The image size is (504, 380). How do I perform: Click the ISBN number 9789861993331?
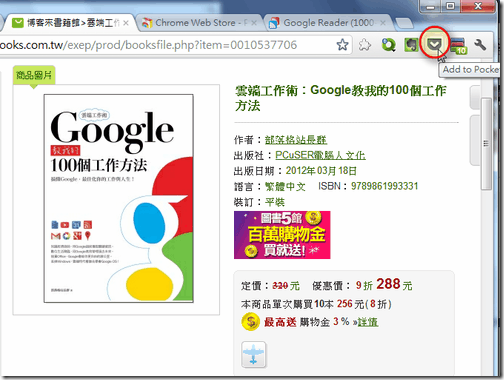(384, 186)
